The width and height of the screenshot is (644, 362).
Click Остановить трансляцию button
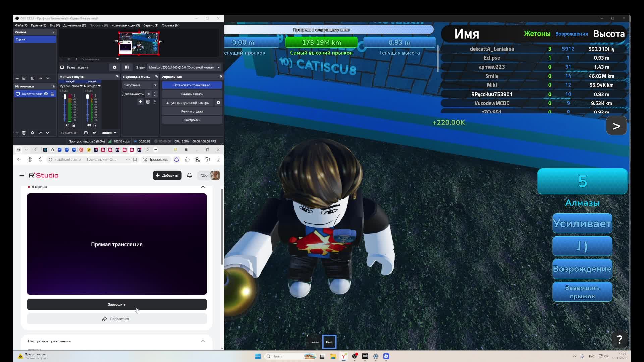tap(192, 85)
